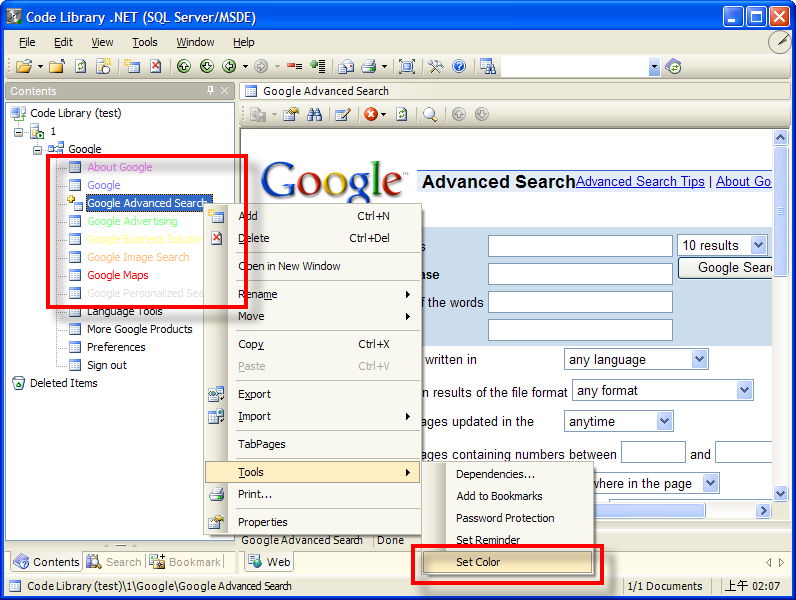Open the dropdown arrow next to back arrow
Viewport: 796px width, 600px height.
pos(245,66)
